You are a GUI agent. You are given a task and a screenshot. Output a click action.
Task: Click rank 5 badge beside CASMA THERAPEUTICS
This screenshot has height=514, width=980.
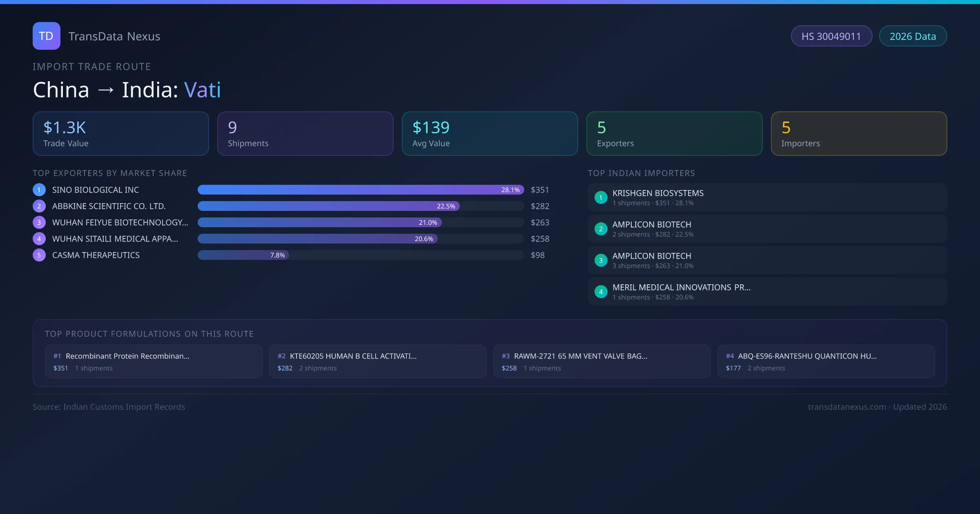pos(39,255)
